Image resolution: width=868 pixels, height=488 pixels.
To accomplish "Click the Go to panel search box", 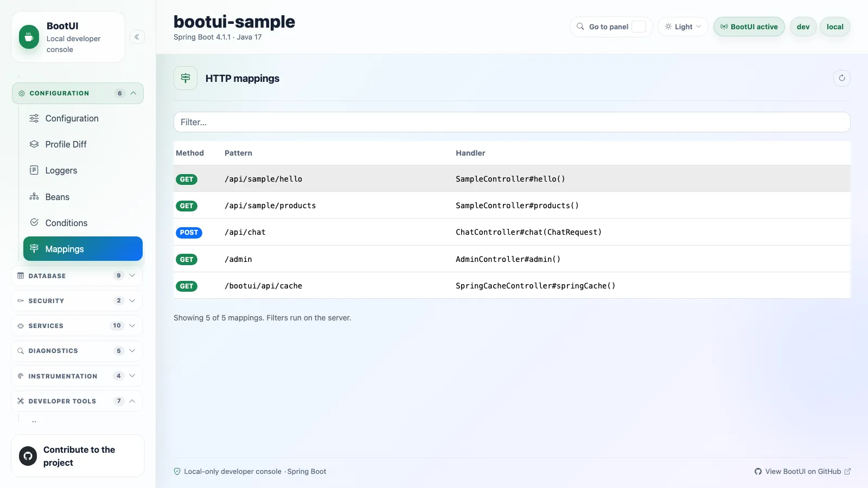I will [x=611, y=27].
